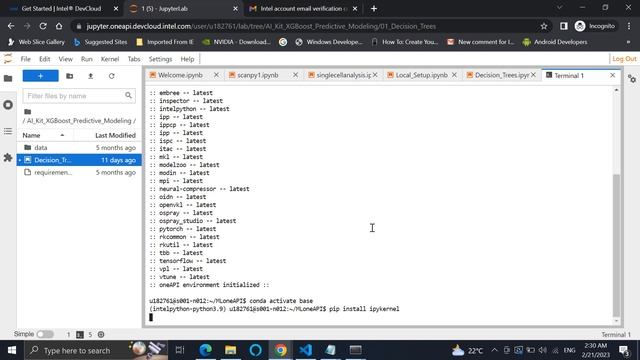
Task: Click the terminal scrollbar thumb
Action: (x=616, y=245)
